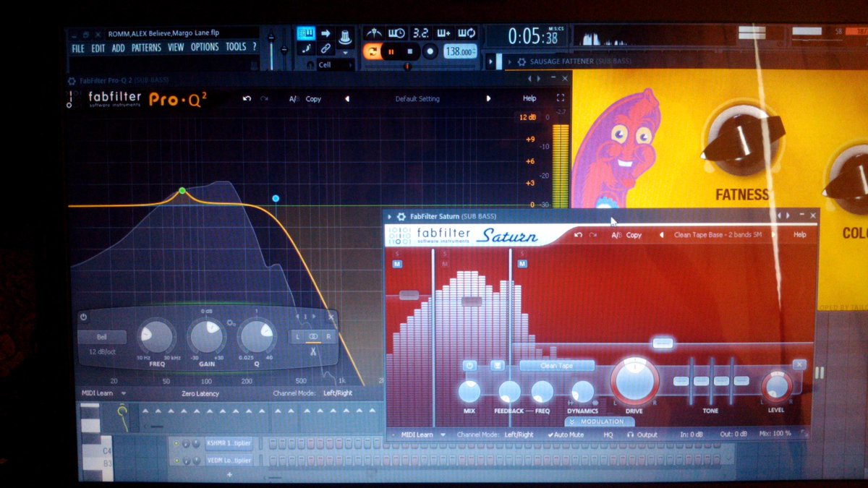Toggle the loop recording icon
Image resolution: width=868 pixels, height=488 pixels.
[x=466, y=33]
